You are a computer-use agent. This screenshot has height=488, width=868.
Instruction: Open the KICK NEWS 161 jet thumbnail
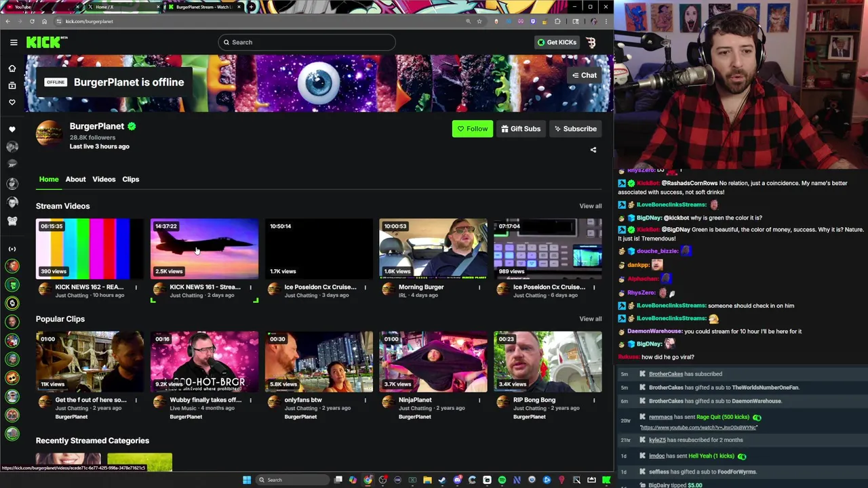tap(204, 249)
